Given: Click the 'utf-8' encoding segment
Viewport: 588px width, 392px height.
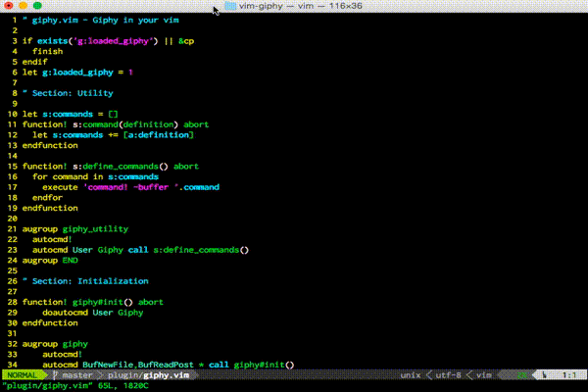Looking at the screenshot, I should coord(449,375).
